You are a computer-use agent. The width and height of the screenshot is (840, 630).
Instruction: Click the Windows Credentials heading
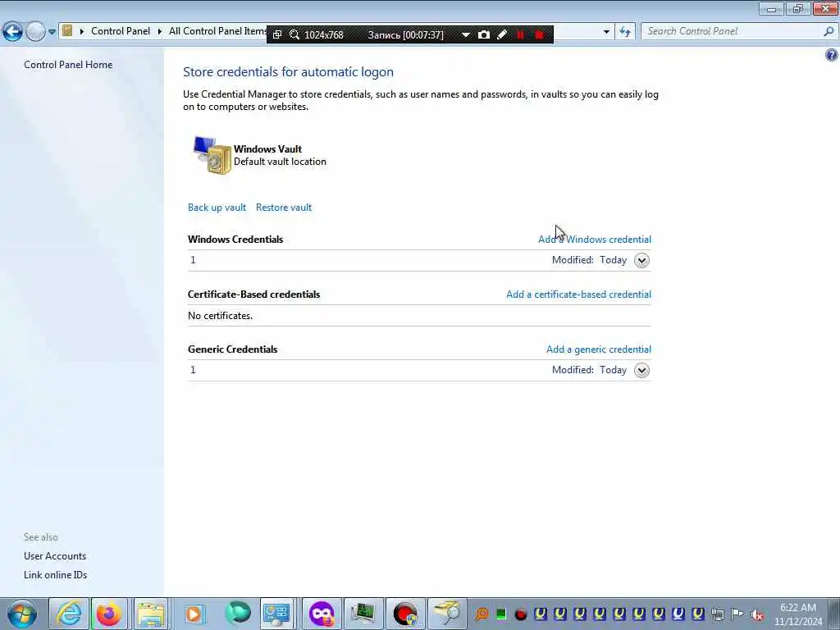[235, 240]
